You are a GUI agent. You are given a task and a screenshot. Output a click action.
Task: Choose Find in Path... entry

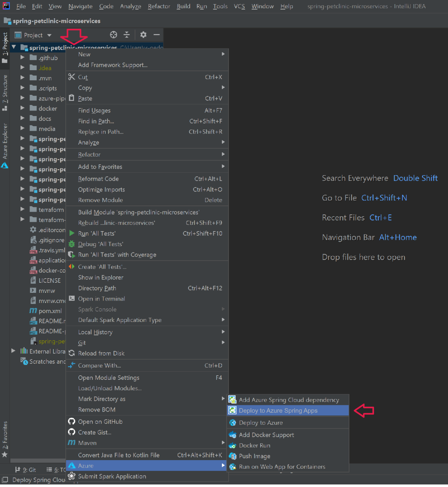[147, 121]
